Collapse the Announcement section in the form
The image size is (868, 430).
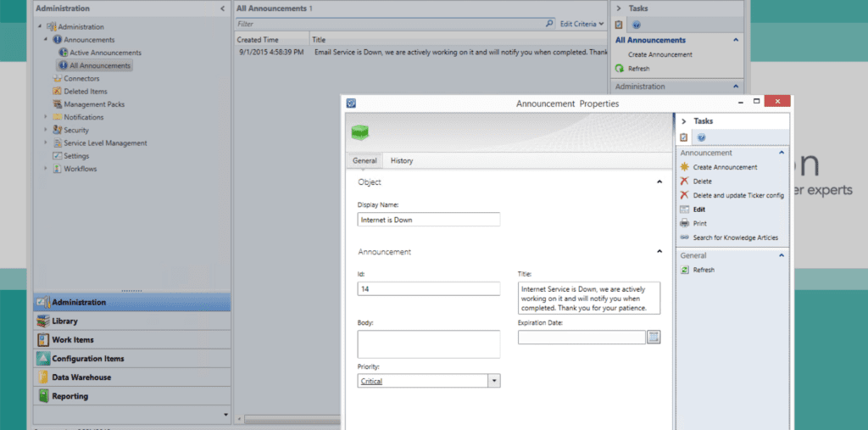(x=659, y=252)
